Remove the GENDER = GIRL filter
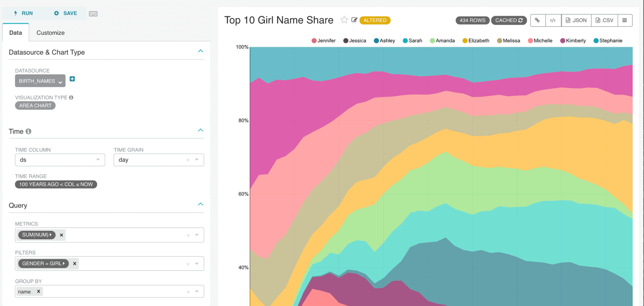644x306 pixels. click(x=75, y=264)
